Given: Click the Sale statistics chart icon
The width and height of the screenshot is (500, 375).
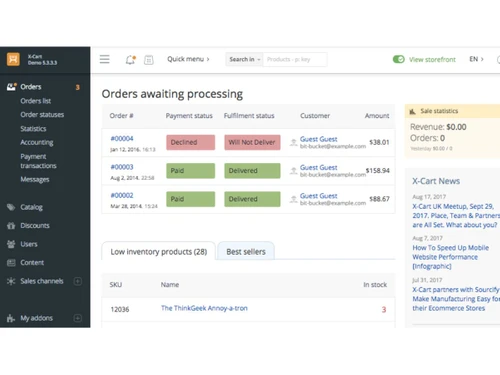Looking at the screenshot, I should tap(412, 111).
